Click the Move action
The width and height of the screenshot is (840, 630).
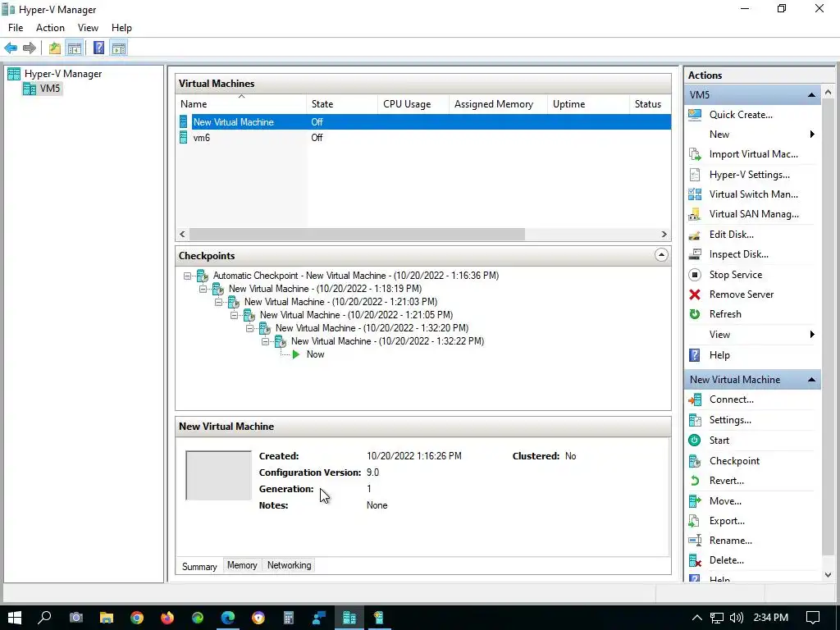click(725, 501)
